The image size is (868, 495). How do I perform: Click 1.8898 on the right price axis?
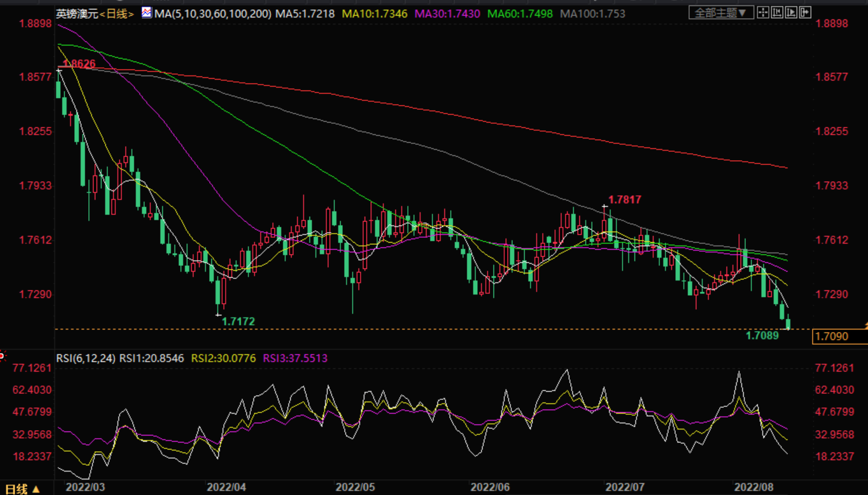pyautogui.click(x=832, y=24)
